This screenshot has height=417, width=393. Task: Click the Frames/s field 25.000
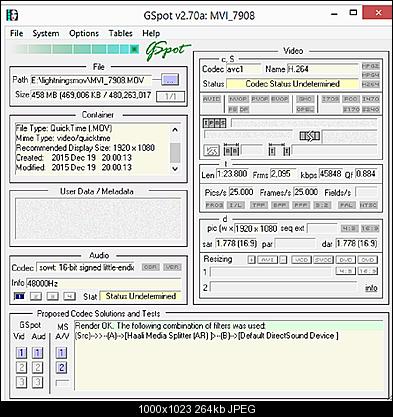coord(306,192)
